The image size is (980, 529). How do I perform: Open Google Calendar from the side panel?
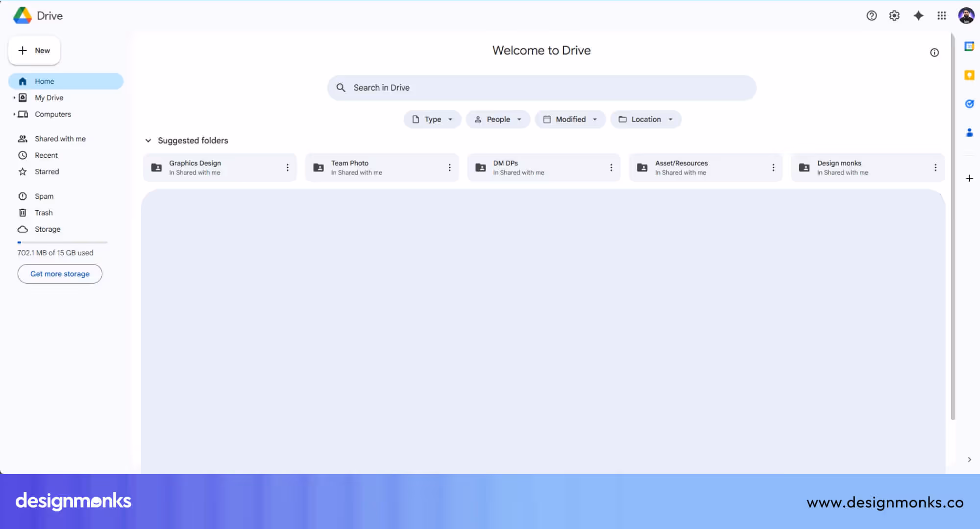969,47
